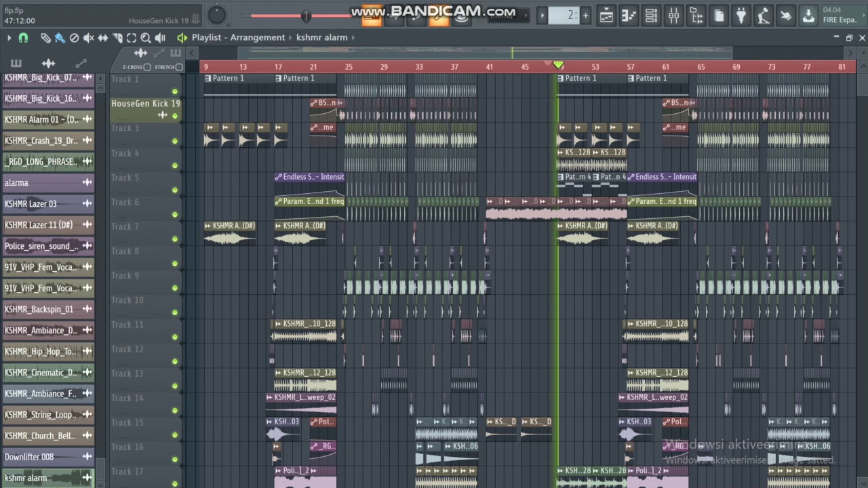Enable the STRETCH checkbox
This screenshot has height=488, width=868.
(x=179, y=67)
